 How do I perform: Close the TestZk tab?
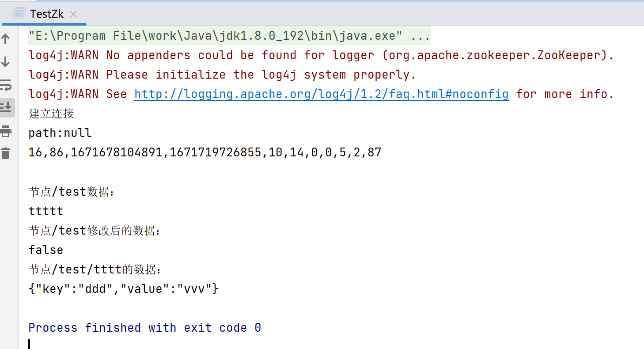73,14
